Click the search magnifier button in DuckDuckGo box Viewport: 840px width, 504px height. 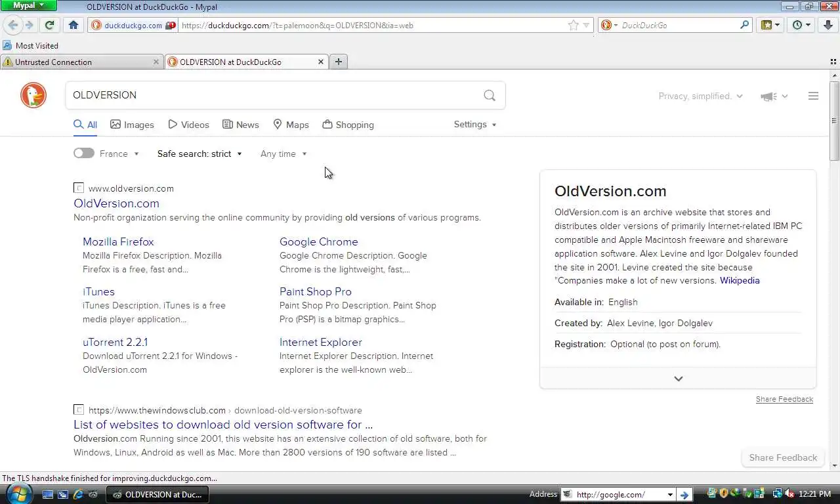(x=490, y=95)
